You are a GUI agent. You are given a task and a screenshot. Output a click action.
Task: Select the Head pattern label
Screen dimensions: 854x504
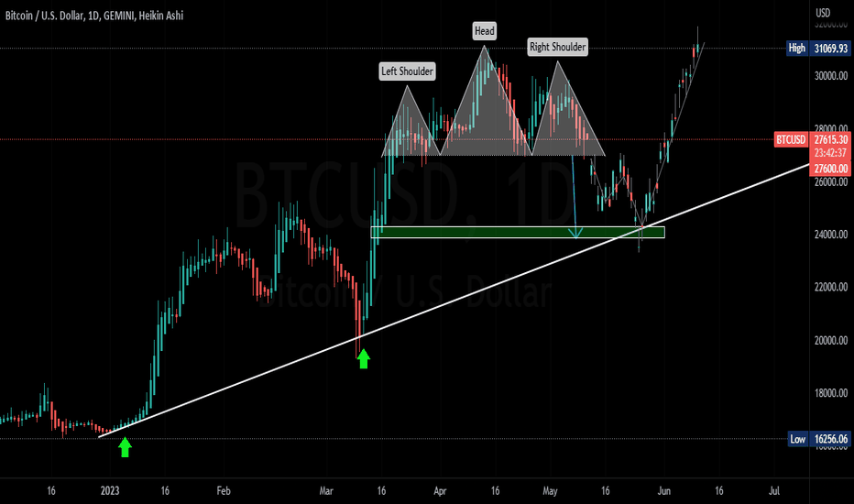(x=484, y=31)
